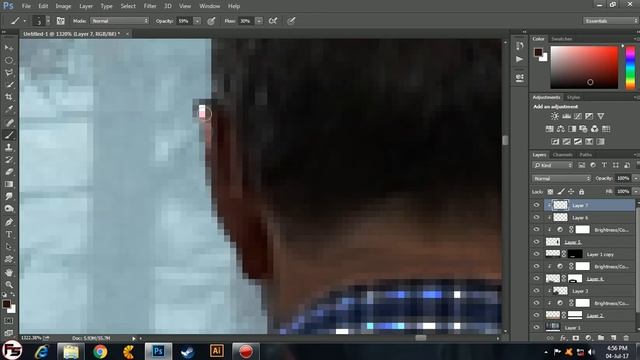Toggle visibility of Layer 1

[x=536, y=327]
